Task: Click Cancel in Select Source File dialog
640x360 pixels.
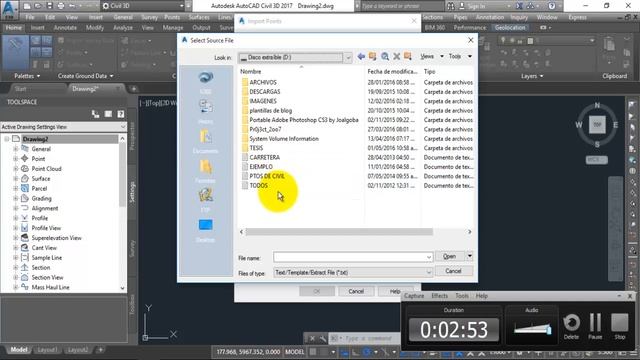Action: (x=453, y=271)
